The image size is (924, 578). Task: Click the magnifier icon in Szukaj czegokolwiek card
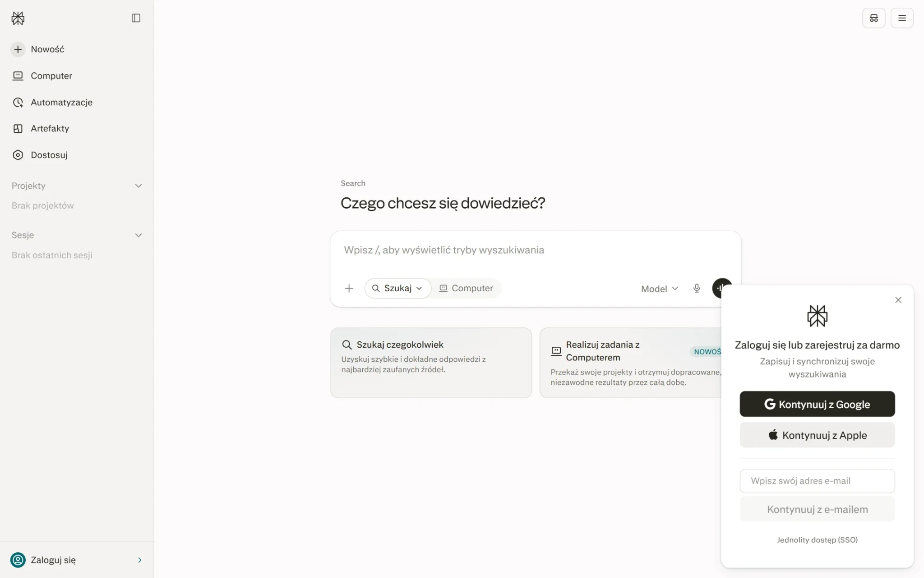346,345
